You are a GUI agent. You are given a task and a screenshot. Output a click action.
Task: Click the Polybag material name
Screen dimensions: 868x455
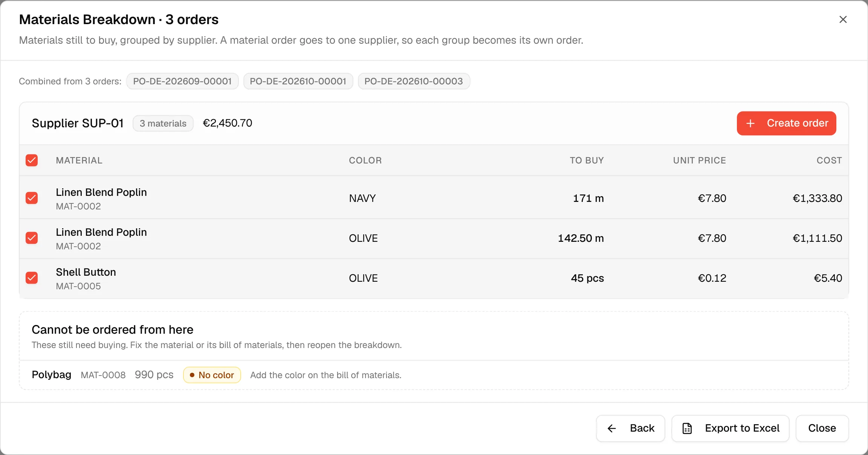point(52,375)
